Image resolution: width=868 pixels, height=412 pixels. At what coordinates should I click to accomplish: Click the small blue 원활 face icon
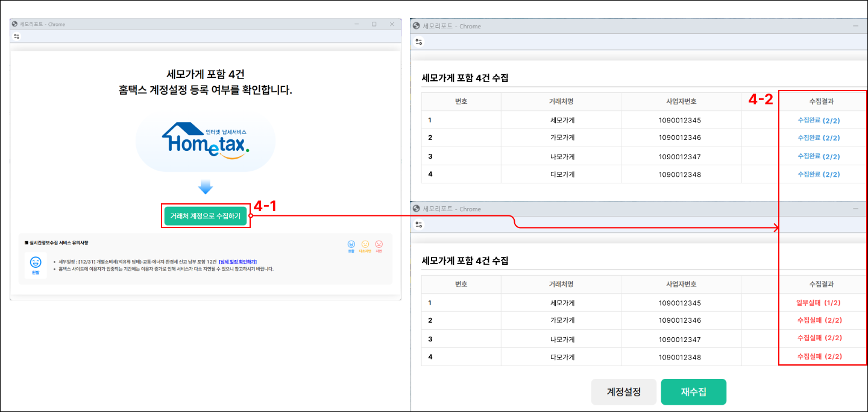coord(351,244)
